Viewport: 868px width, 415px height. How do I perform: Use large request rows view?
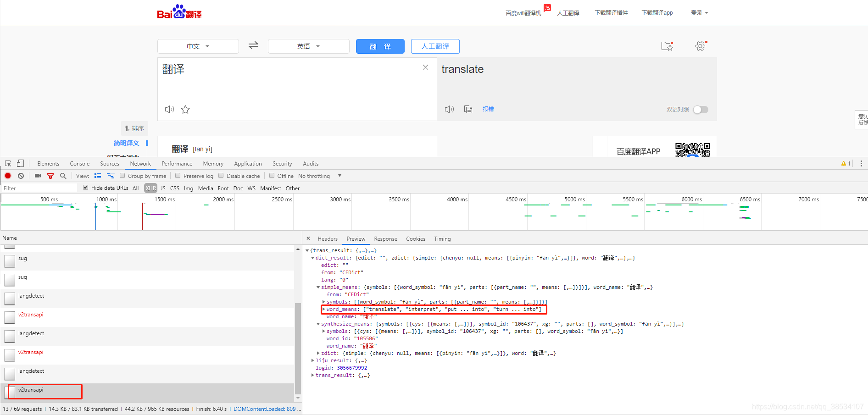tap(98, 176)
